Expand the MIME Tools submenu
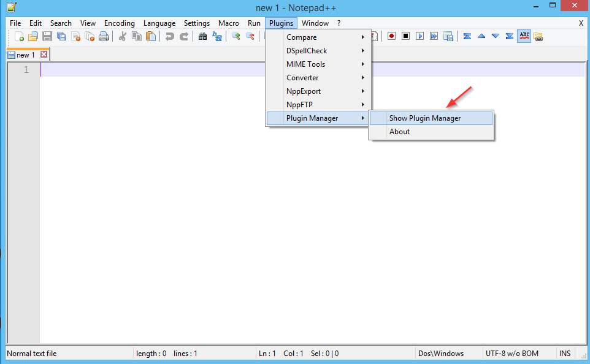Image resolution: width=590 pixels, height=364 pixels. pos(318,64)
